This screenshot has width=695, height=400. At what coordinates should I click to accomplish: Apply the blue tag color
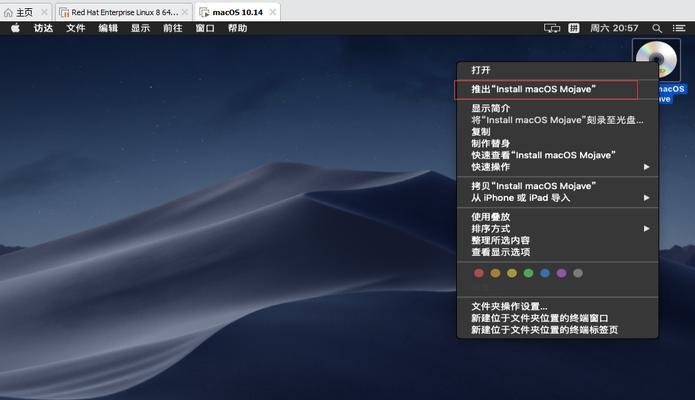tap(545, 273)
